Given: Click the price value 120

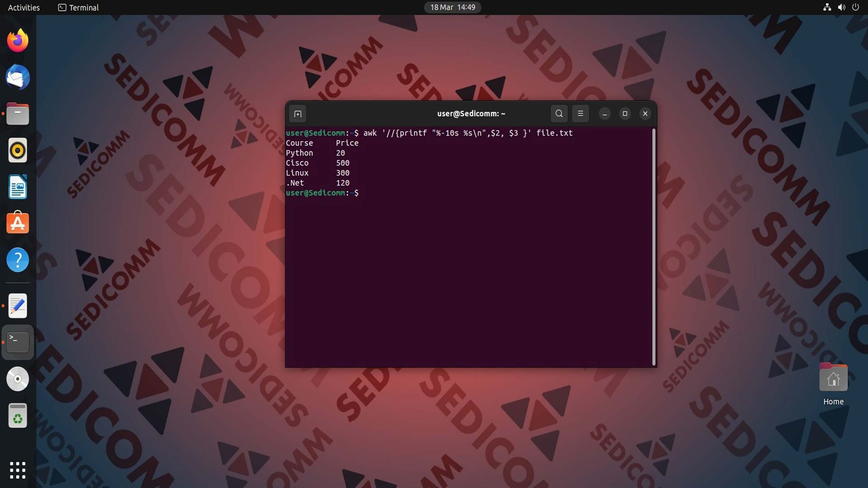Looking at the screenshot, I should coord(343,183).
